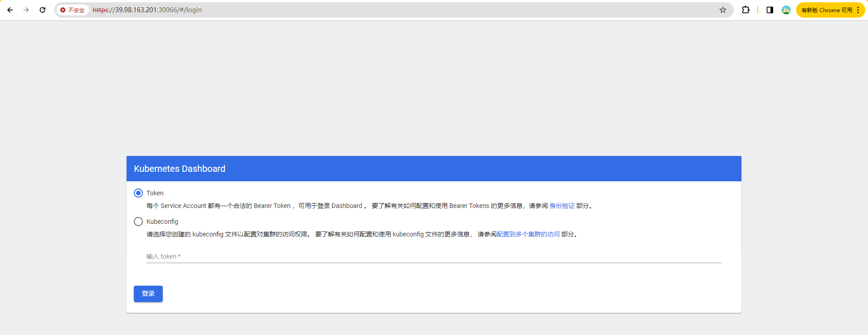Viewport: 868px width, 335px height.
Task: Reload the page with the refresh icon
Action: click(x=42, y=10)
